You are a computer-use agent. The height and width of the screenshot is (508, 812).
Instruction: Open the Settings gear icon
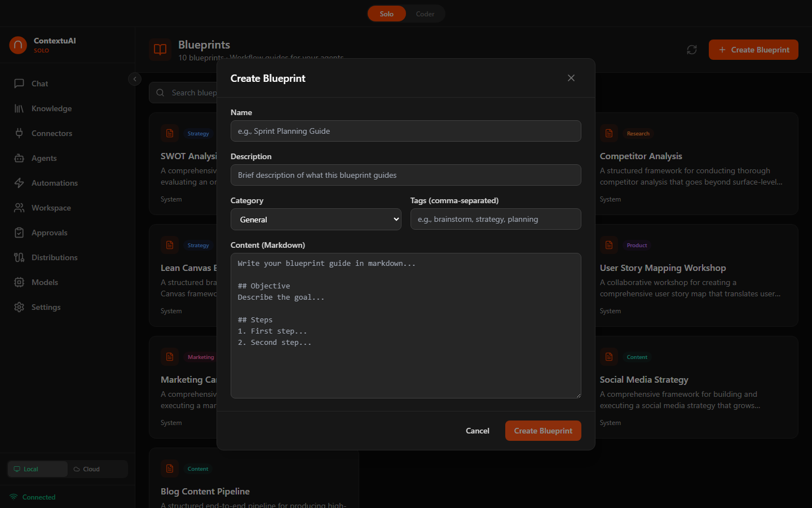coord(19,307)
